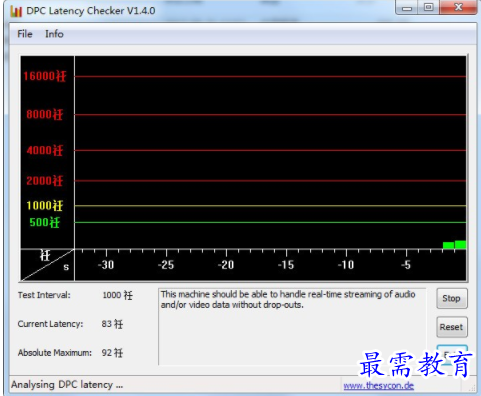Click the -30 time axis label
The height and width of the screenshot is (396, 481).
point(106,265)
